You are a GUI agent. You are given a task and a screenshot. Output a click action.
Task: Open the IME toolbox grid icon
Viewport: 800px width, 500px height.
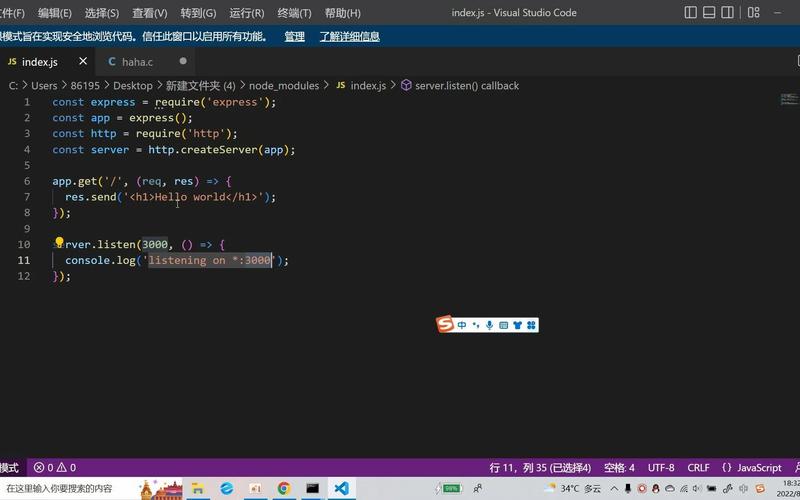(x=531, y=325)
